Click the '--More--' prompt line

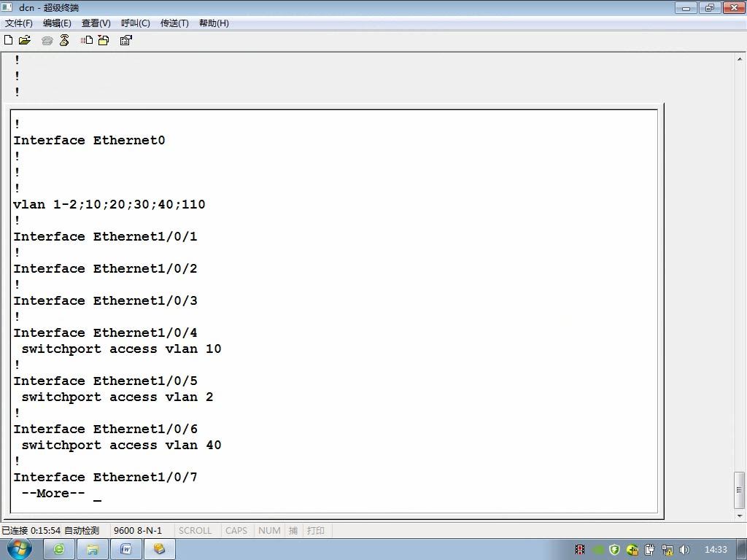[53, 494]
